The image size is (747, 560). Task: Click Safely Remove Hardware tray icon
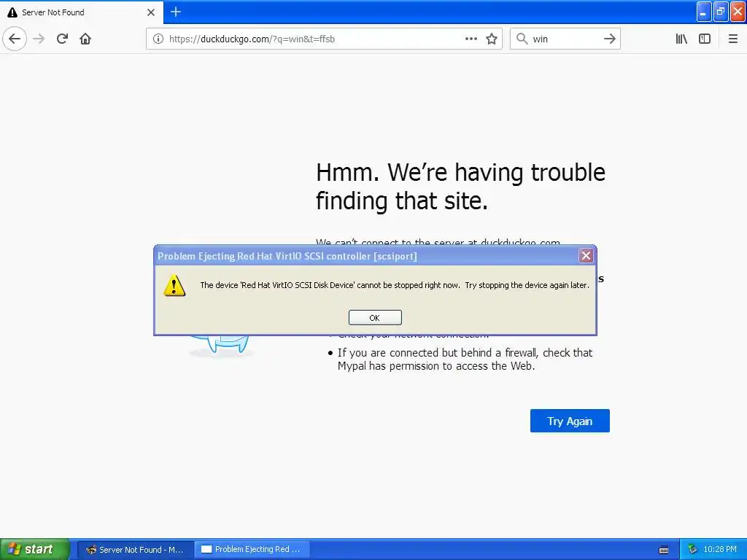693,550
